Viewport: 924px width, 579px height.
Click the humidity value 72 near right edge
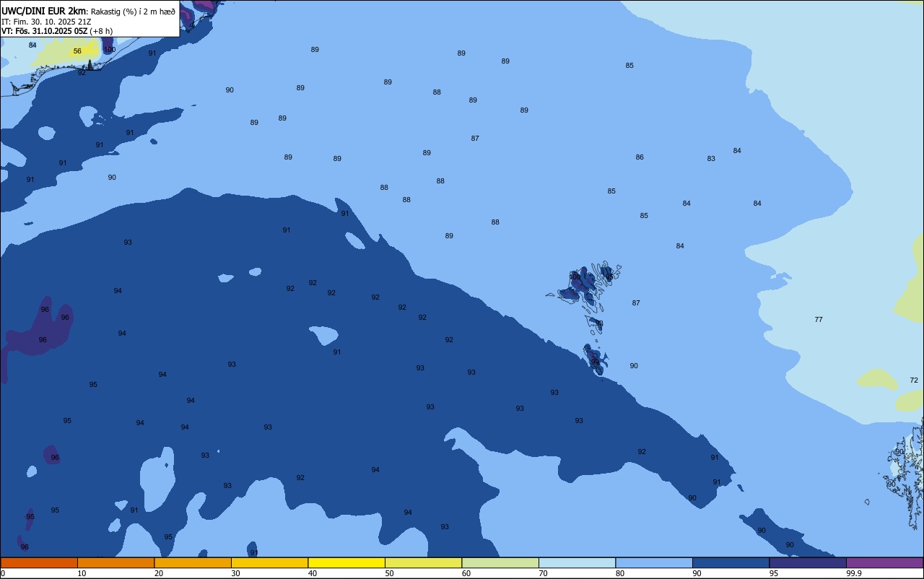pos(914,380)
